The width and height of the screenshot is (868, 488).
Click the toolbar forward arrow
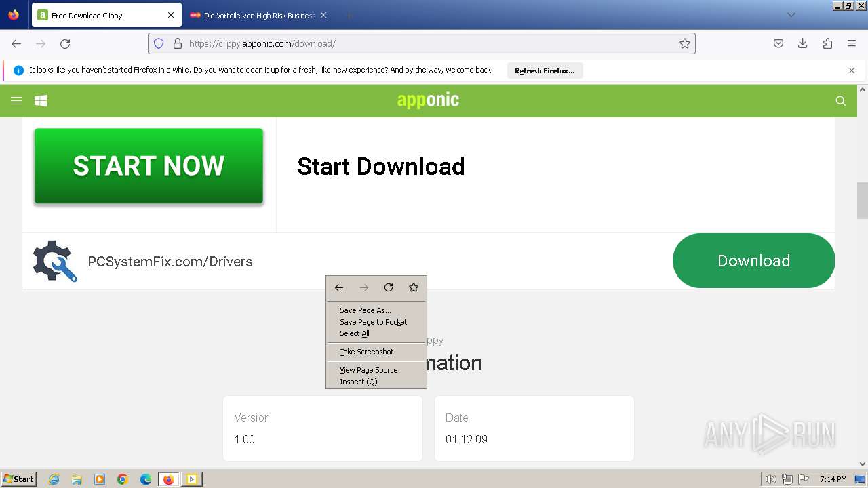(41, 43)
